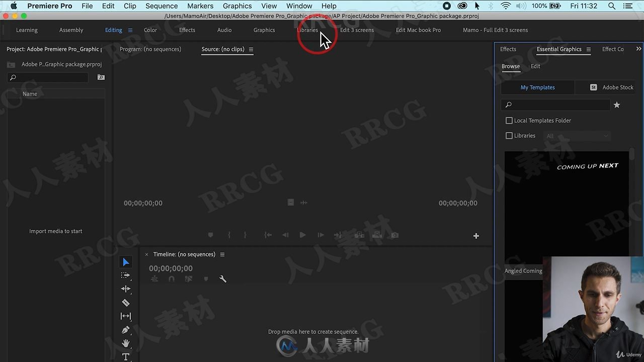The height and width of the screenshot is (362, 644).
Task: Switch to the Color workspace
Action: pos(150,30)
